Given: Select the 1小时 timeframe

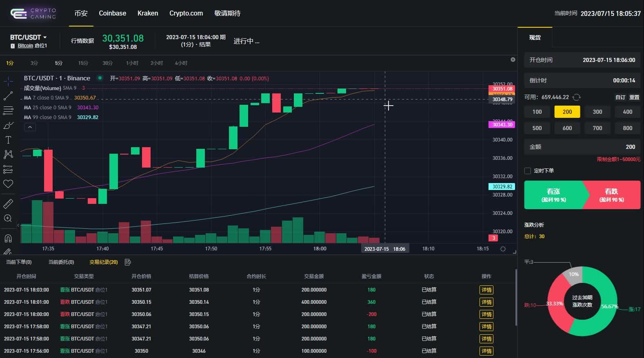Looking at the screenshot, I should 132,63.
